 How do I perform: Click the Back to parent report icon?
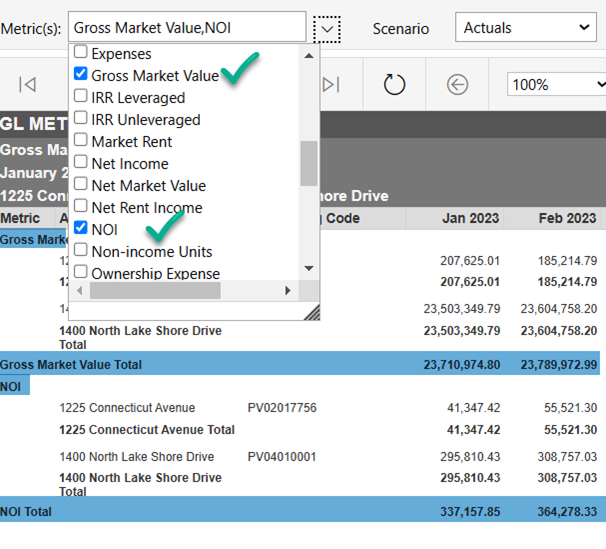click(x=457, y=85)
